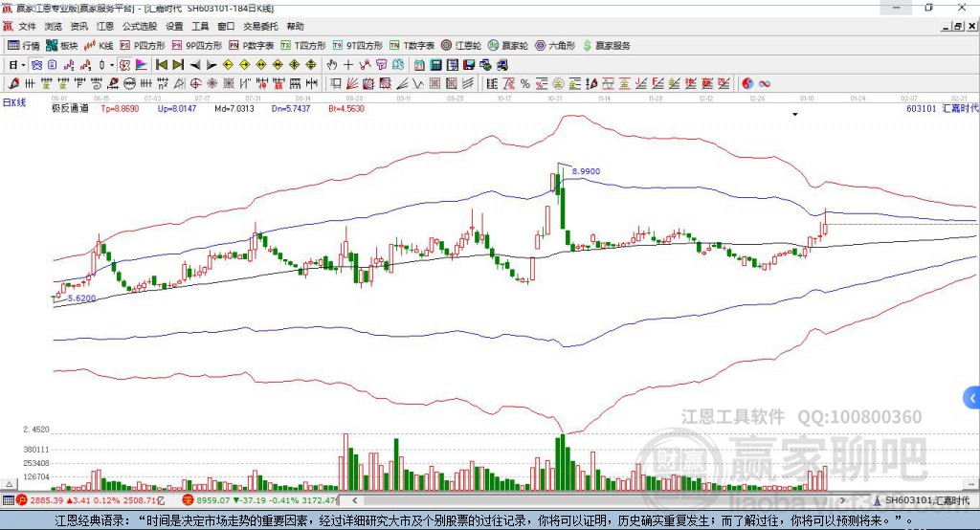The height and width of the screenshot is (530, 980).
Task: Click the red crosshair circle tool
Action: coord(195,84)
